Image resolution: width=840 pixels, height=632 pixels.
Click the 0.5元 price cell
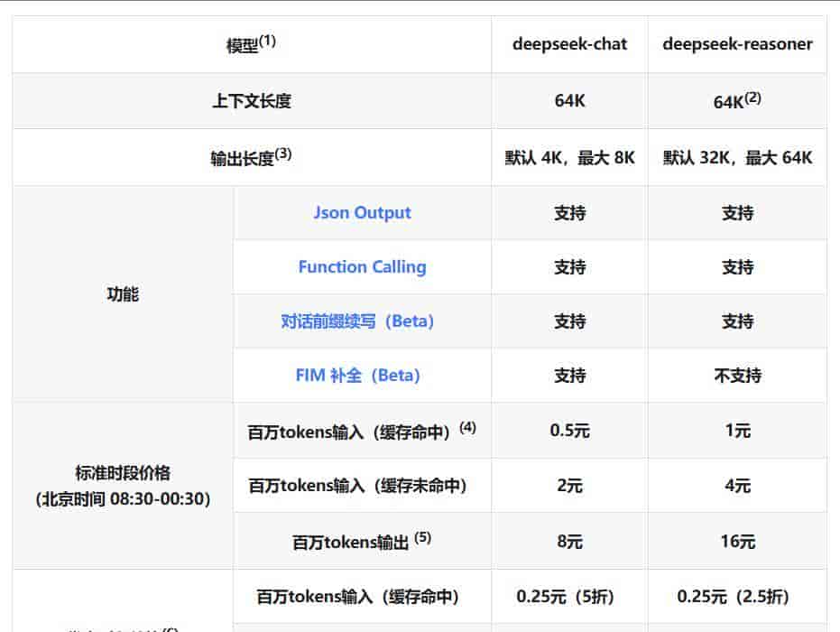click(x=569, y=431)
